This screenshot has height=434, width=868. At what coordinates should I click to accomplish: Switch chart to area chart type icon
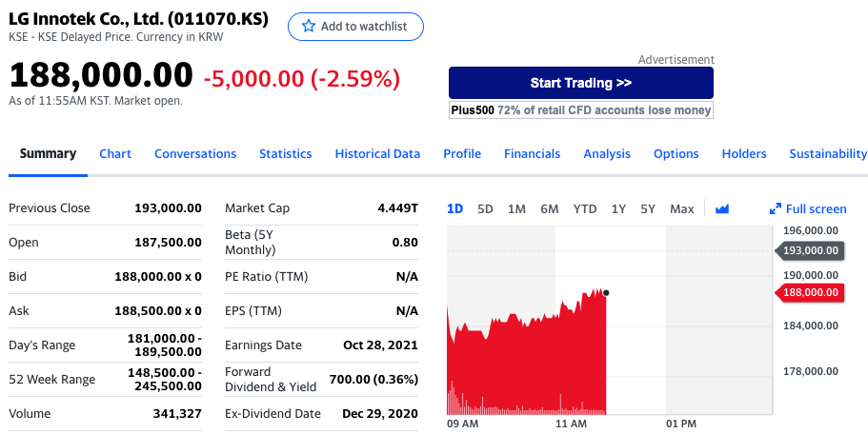point(722,209)
